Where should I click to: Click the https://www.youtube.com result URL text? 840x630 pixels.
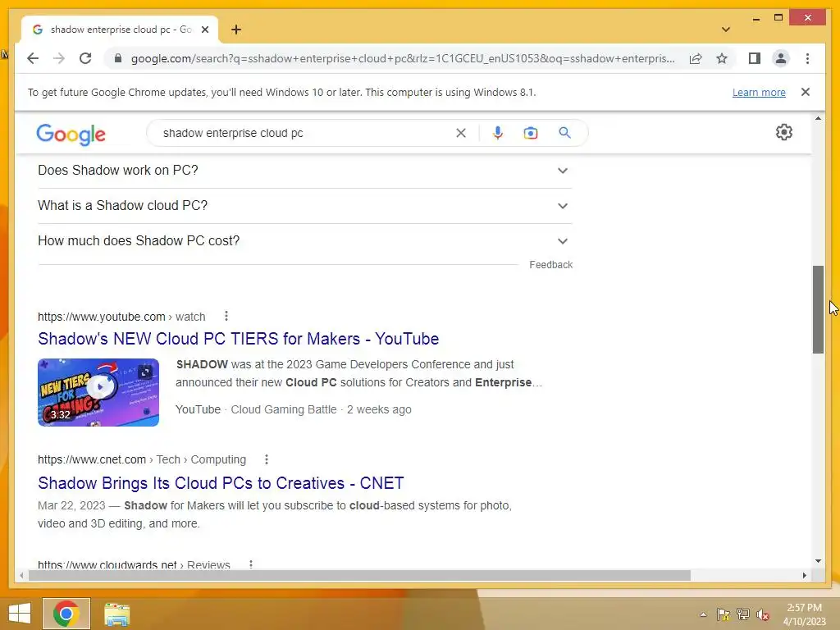pos(101,317)
